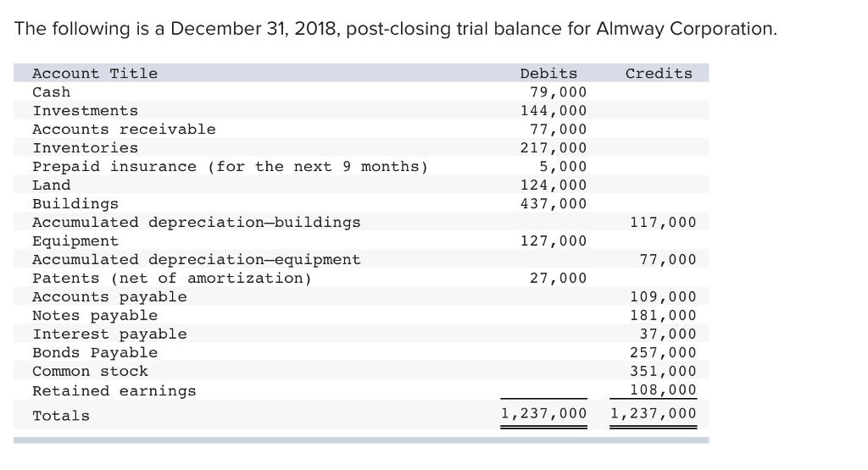Select the 'Totals' row label
This screenshot has width=868, height=470.
(x=61, y=416)
